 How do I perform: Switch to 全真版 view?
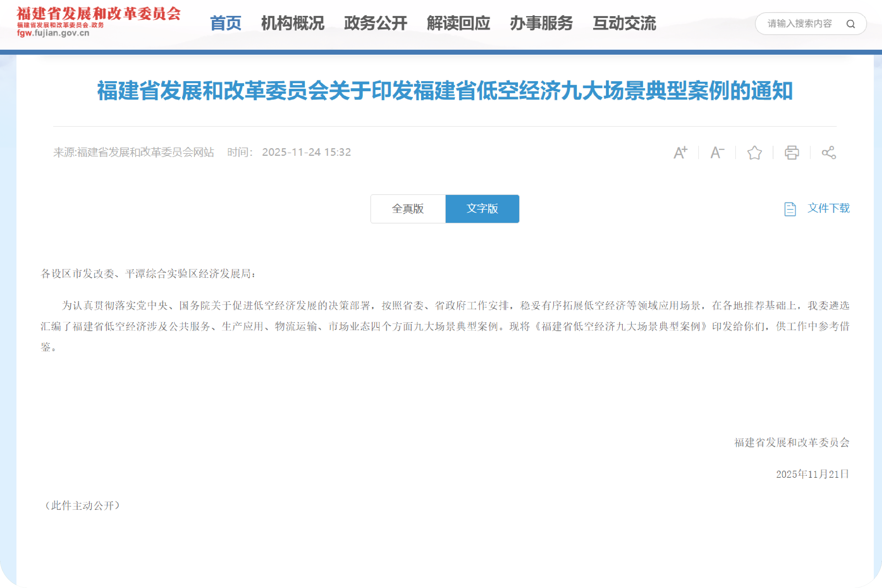coord(407,209)
